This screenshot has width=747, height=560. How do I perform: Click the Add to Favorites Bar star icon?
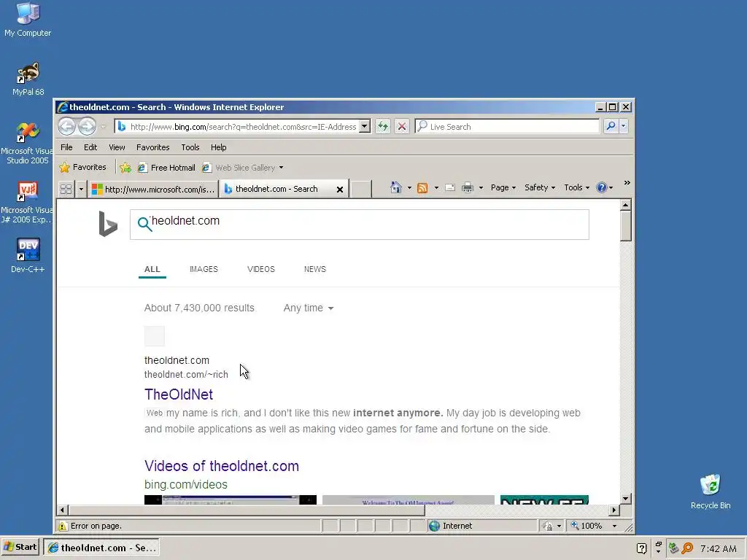[125, 168]
